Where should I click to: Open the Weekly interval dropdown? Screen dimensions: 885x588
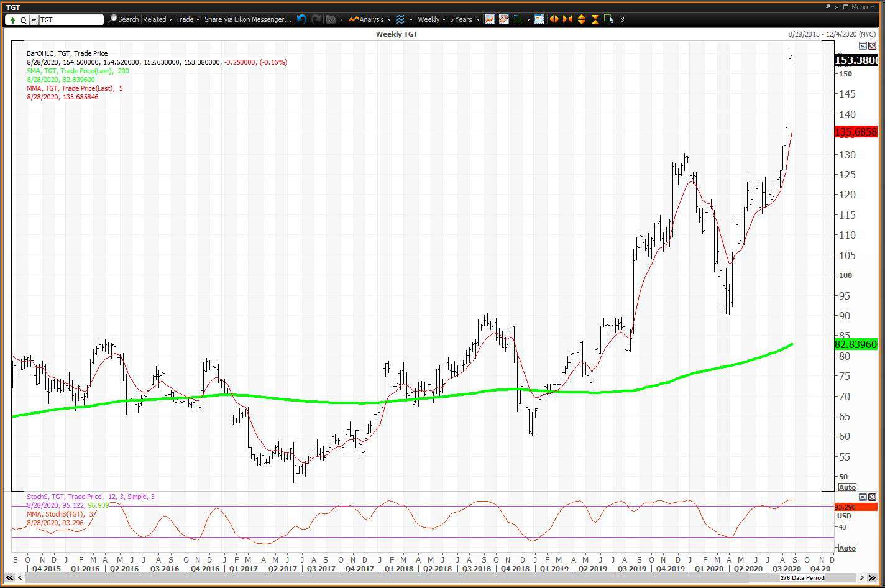(x=431, y=19)
